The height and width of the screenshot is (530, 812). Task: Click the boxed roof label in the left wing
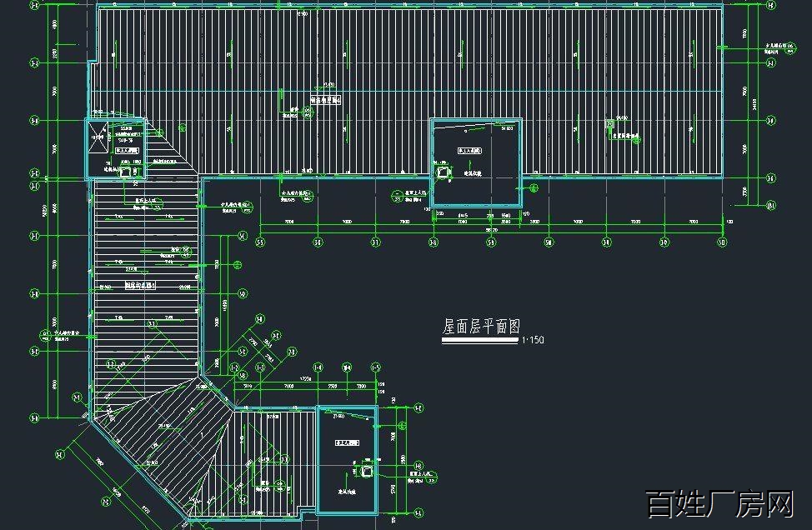pos(140,285)
